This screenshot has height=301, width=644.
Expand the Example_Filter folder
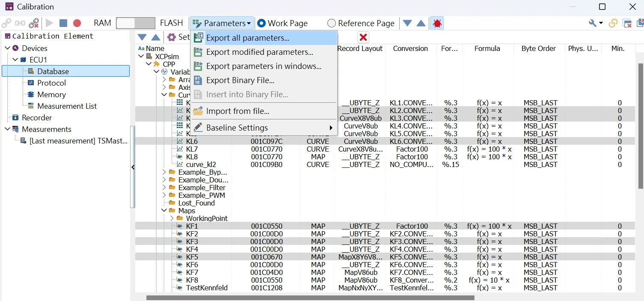164,188
